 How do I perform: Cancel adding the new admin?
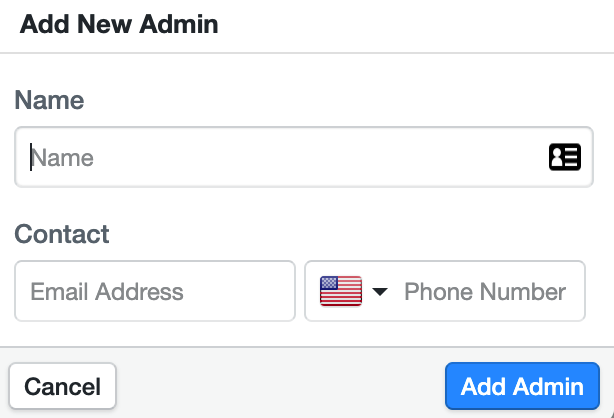[63, 386]
